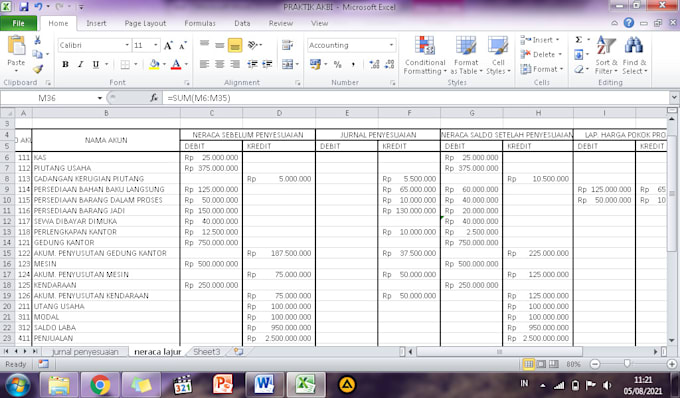Click Zoom Out minus button
Viewport: 680px width, 398px height.
(595, 364)
